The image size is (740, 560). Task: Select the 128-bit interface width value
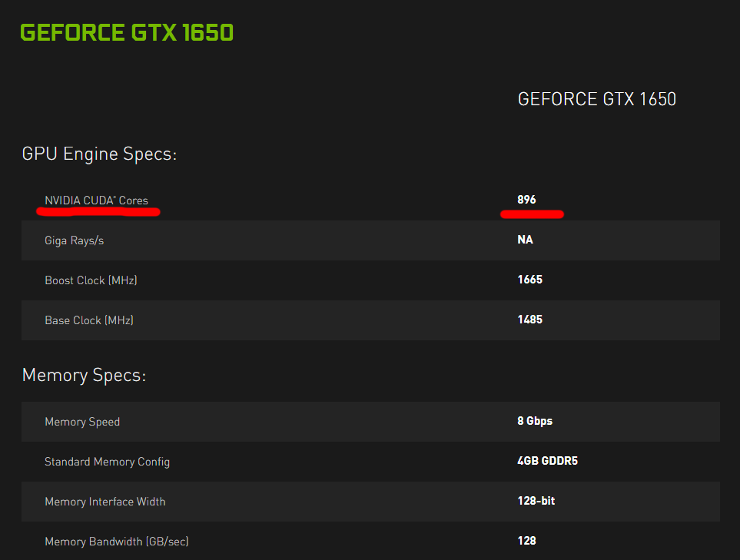[536, 501]
